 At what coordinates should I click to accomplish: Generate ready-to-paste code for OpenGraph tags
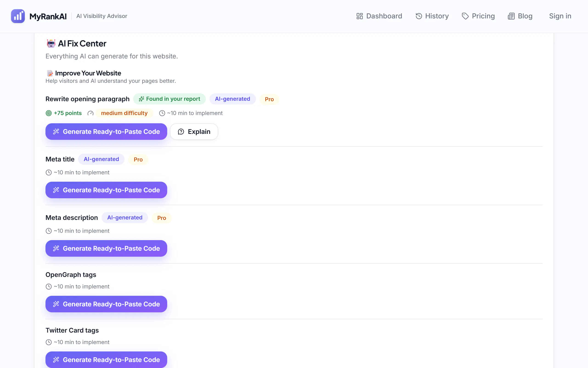106,304
